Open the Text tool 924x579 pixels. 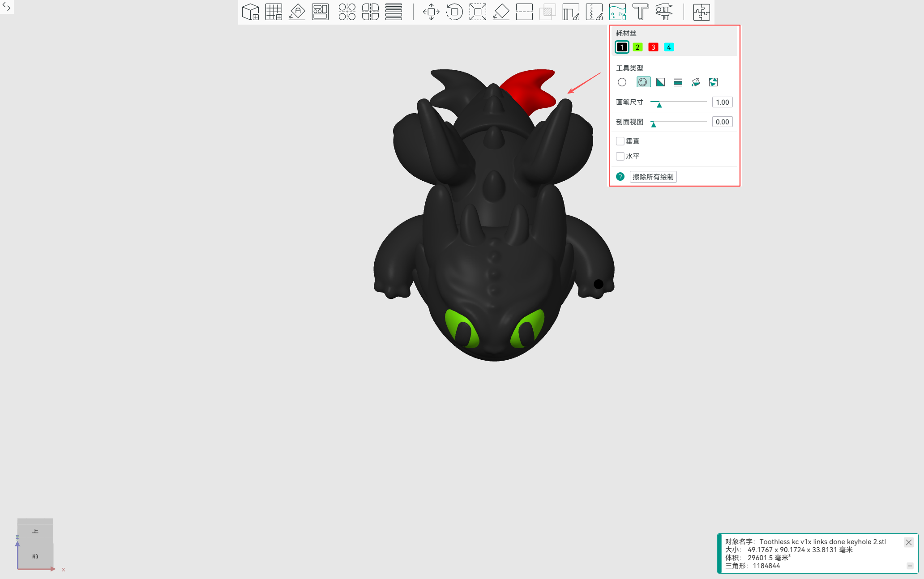(641, 12)
